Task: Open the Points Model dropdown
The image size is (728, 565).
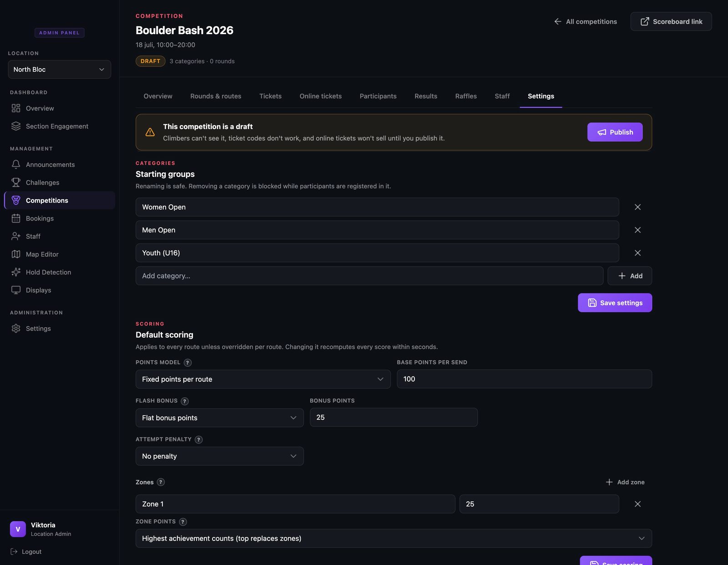Action: [263, 379]
